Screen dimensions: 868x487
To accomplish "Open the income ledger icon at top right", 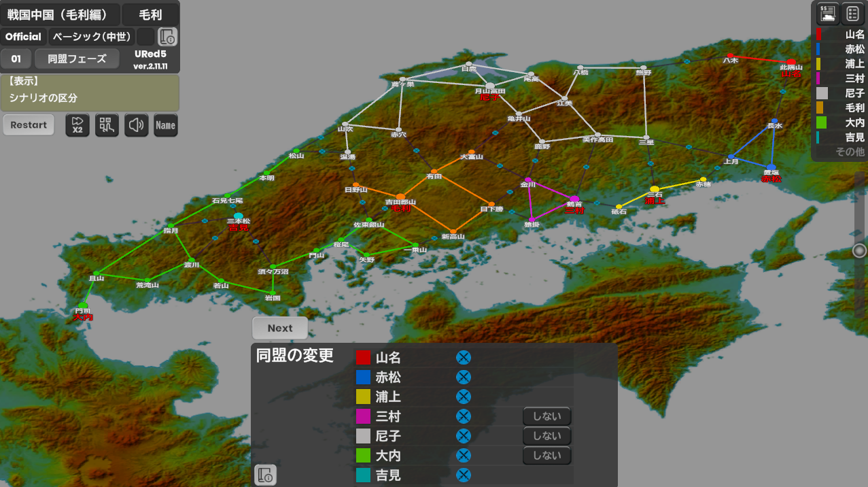I will [827, 13].
